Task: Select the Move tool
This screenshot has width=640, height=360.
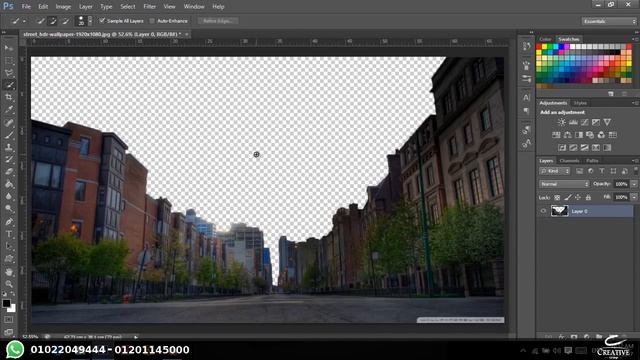Action: tap(9, 48)
